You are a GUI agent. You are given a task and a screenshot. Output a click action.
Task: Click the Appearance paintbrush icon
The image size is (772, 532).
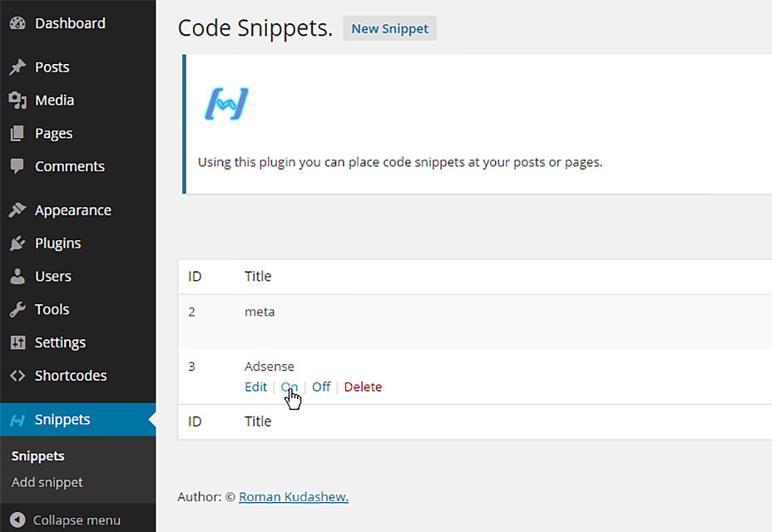17,210
